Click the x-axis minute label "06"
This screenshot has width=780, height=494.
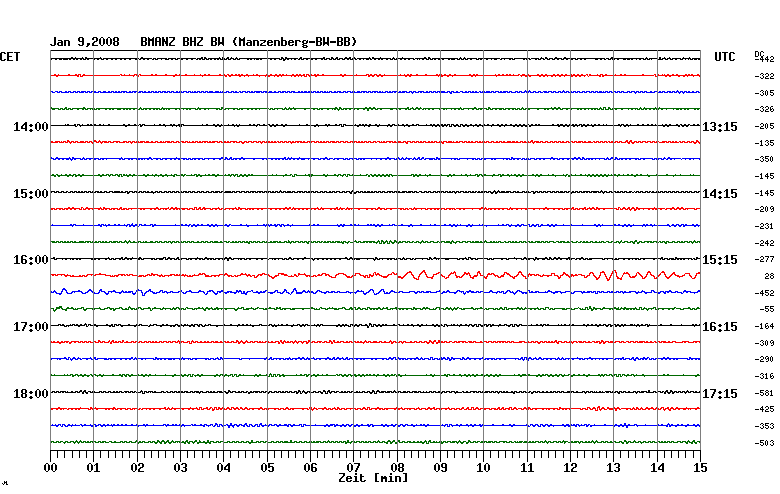310,468
